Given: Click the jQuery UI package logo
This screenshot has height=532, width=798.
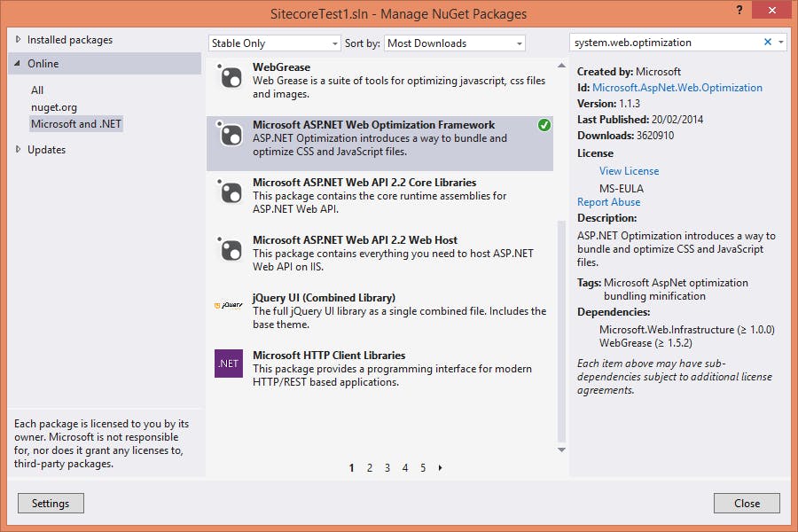Looking at the screenshot, I should coord(229,305).
